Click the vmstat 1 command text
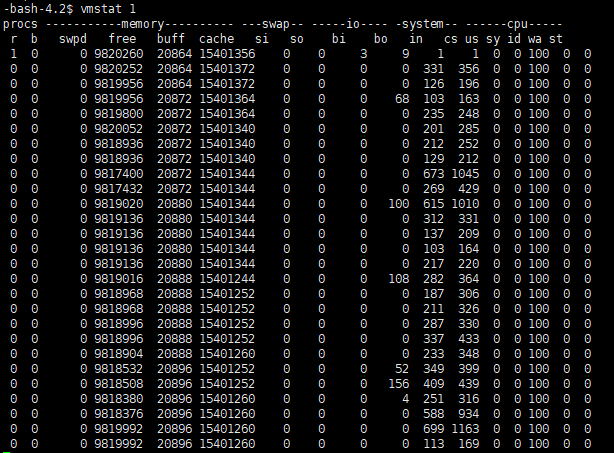The height and width of the screenshot is (453, 614). click(108, 9)
